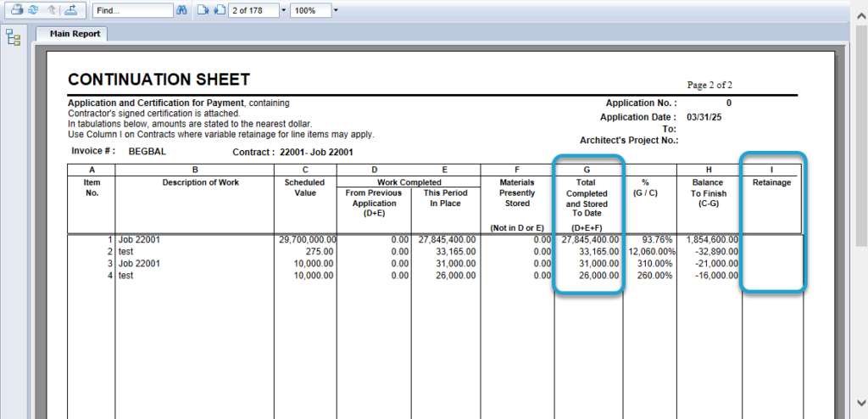Screen dimensions: 868x419
Task: Click the grayed-out up-arrow drill up icon
Action: (x=52, y=10)
